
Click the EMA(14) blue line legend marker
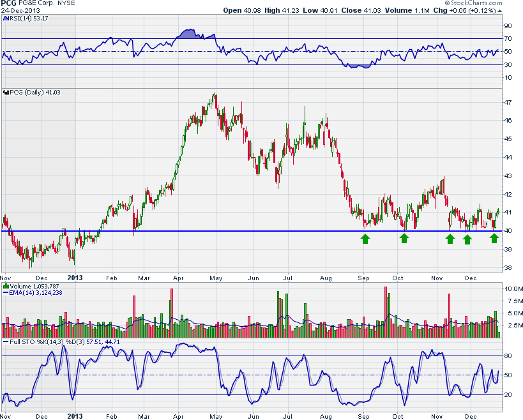(5, 293)
